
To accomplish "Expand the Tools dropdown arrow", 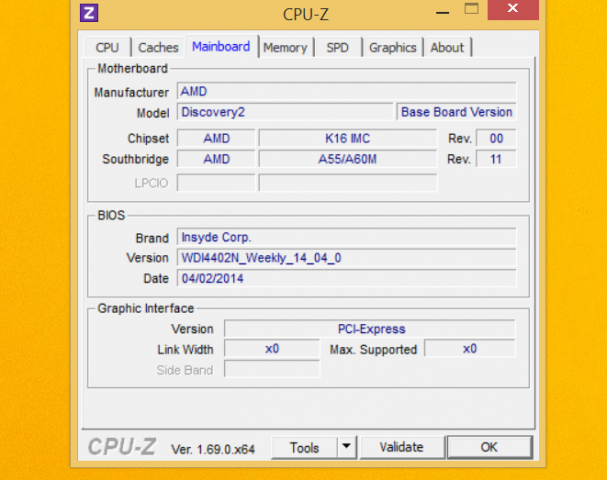I will pos(346,447).
